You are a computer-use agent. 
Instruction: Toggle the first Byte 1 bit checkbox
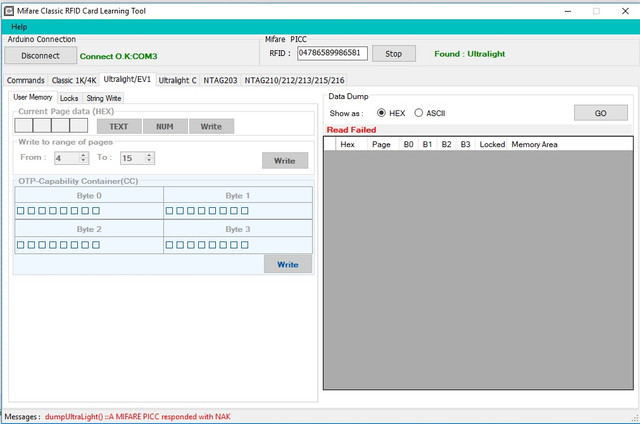pyautogui.click(x=169, y=211)
